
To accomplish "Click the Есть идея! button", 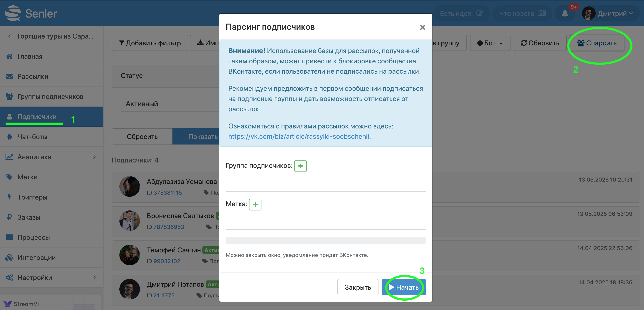I will [461, 13].
